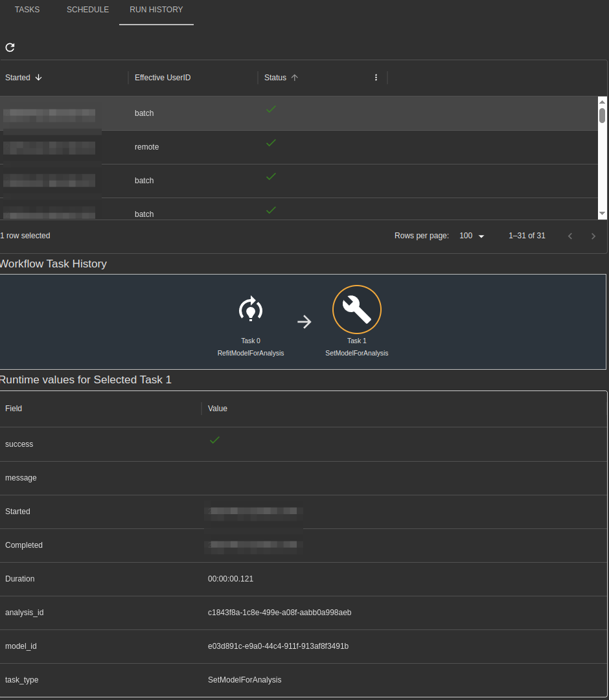Select Task 1 SetModelForAnalysis wrench icon
Viewport: 609px width, 700px height.
pos(356,310)
